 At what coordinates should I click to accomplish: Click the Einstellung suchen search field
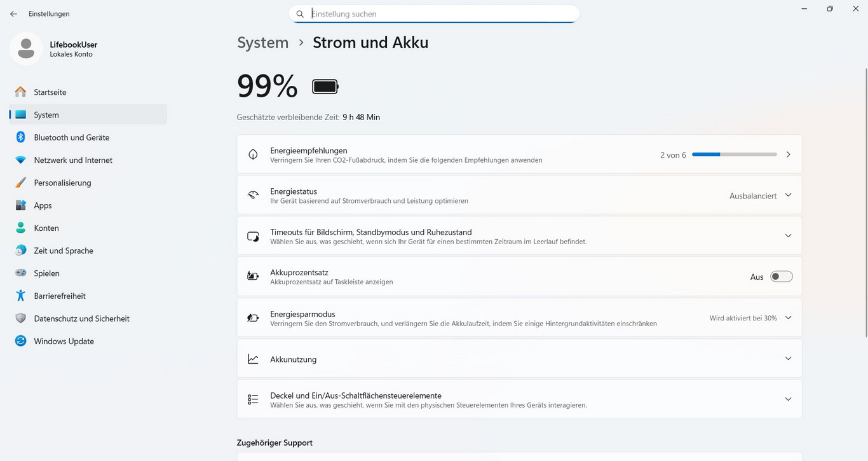pos(438,14)
